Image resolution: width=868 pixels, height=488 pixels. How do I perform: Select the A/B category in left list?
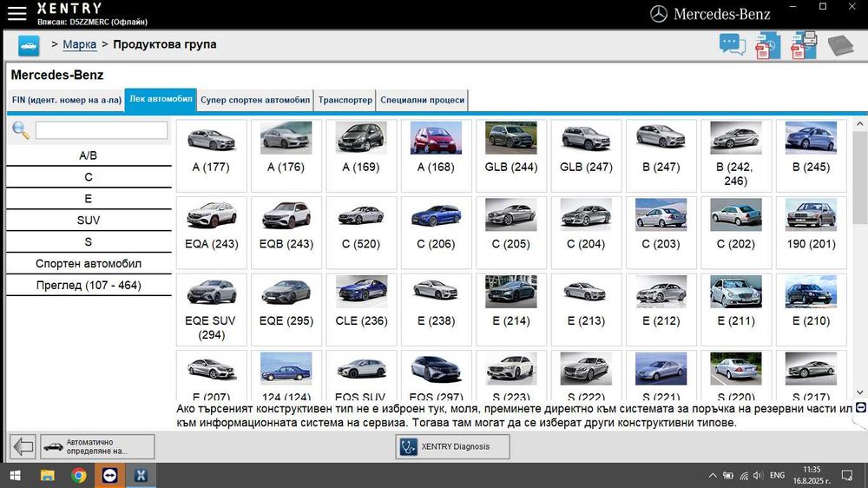(x=89, y=155)
